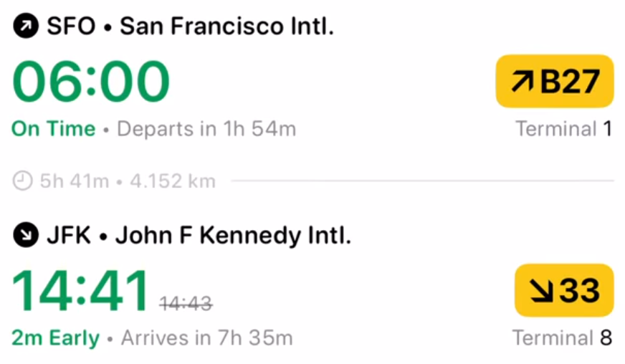Tap the 06:00 departure time
The image size is (625, 364).
[92, 81]
